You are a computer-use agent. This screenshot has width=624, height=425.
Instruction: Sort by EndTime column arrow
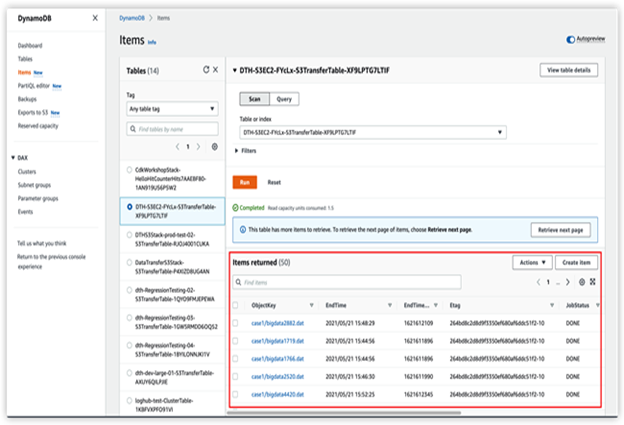tap(390, 305)
